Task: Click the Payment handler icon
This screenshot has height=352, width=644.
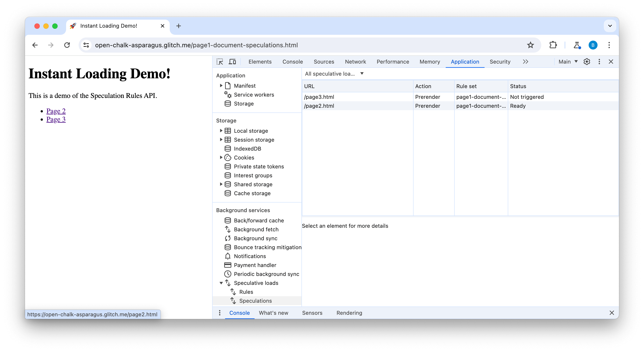Action: [x=228, y=265]
